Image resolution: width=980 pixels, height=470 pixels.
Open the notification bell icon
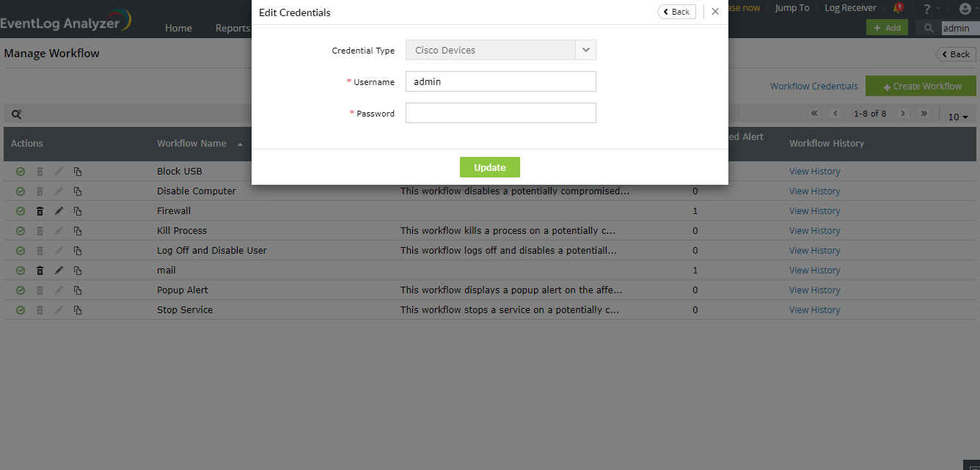898,8
